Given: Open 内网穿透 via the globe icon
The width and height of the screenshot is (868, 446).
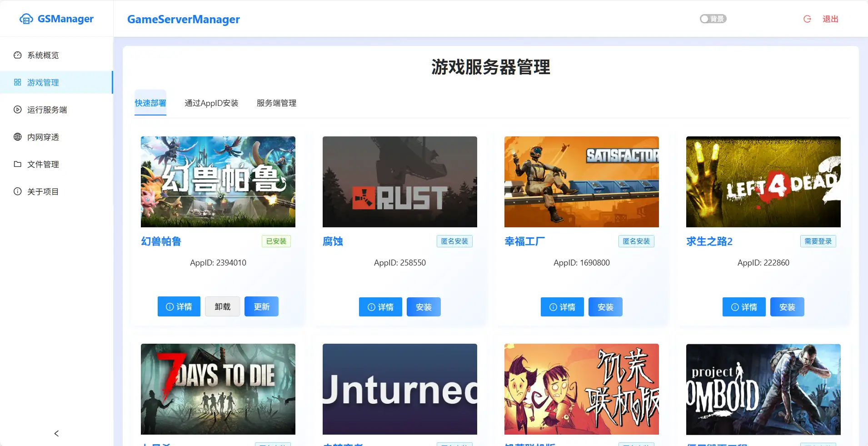Looking at the screenshot, I should tap(17, 137).
